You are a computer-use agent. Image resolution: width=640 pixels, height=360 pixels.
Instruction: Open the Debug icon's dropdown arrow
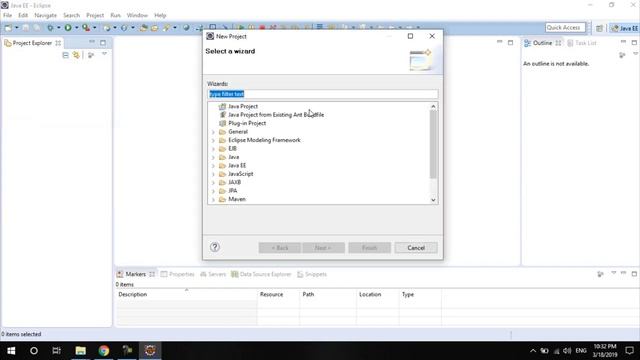click(x=58, y=28)
